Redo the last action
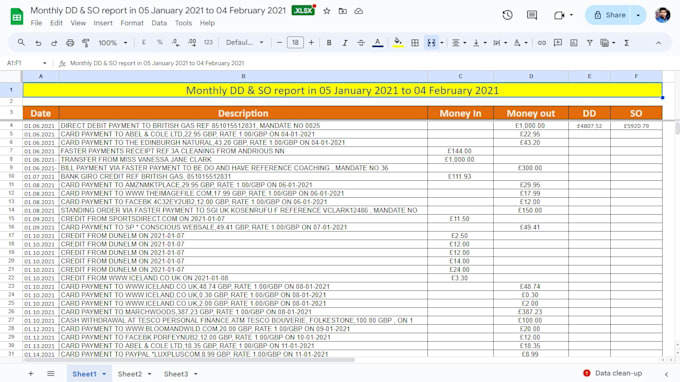This screenshot has width=680, height=382. pyautogui.click(x=54, y=43)
